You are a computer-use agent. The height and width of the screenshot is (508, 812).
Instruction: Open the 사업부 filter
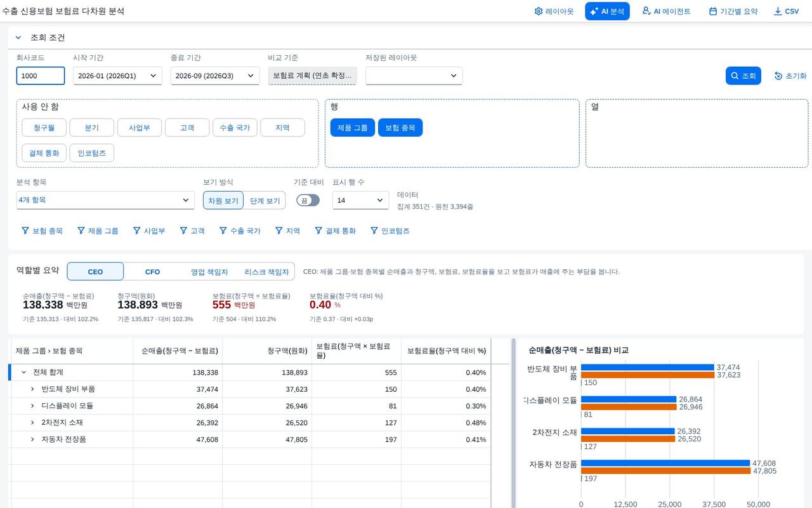(x=149, y=231)
